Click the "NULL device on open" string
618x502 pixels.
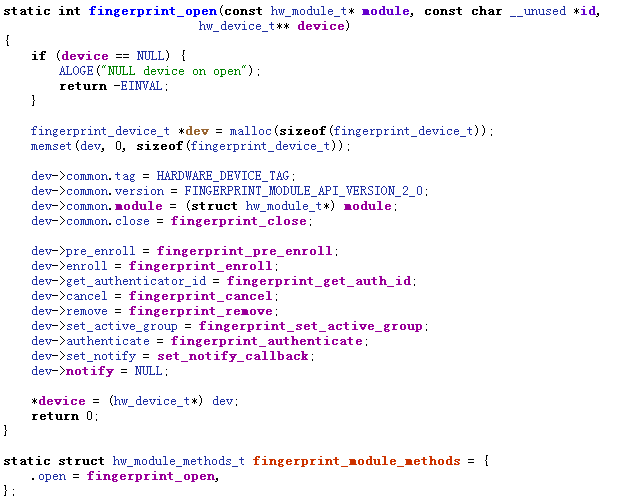(176, 71)
